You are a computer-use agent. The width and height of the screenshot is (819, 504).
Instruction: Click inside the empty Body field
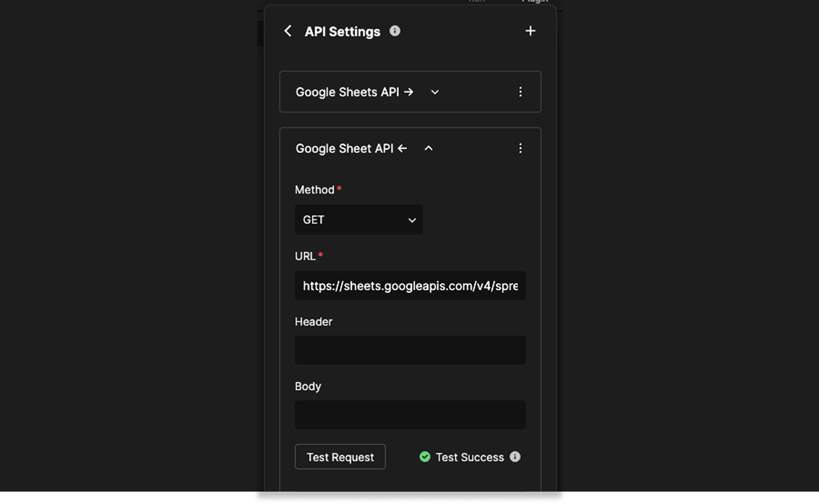tap(410, 415)
